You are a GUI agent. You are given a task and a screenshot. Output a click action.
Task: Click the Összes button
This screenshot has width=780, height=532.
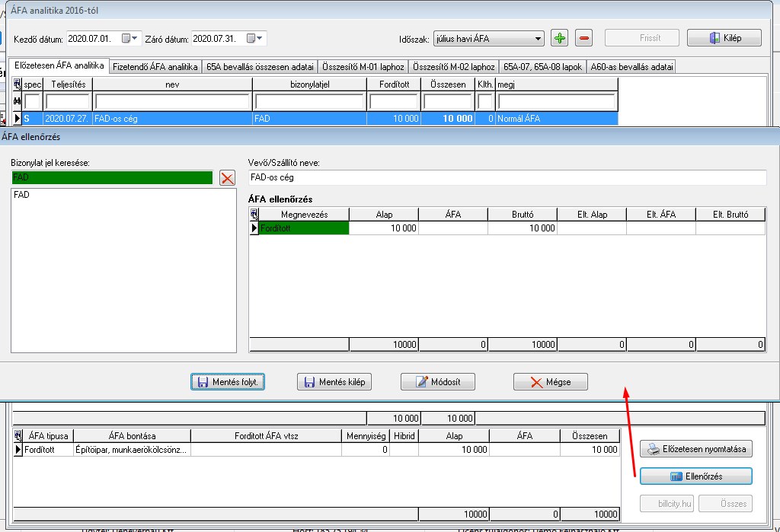pos(725,504)
